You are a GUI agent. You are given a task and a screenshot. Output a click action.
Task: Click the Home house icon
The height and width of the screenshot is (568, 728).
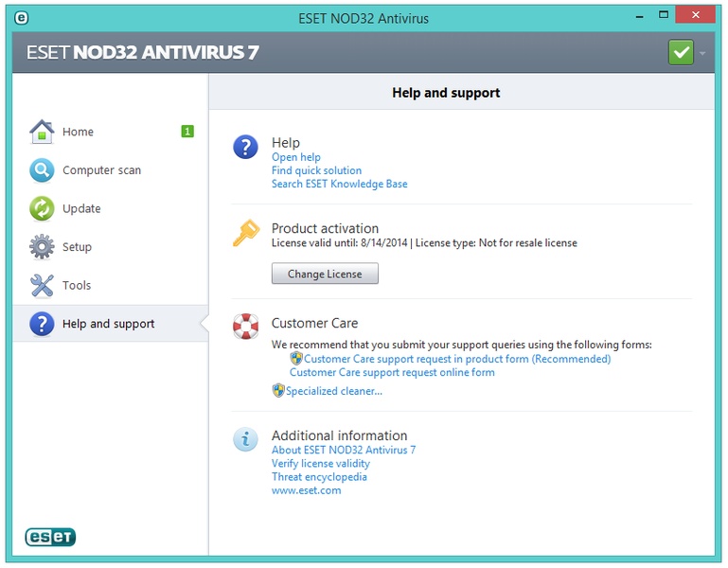click(42, 132)
